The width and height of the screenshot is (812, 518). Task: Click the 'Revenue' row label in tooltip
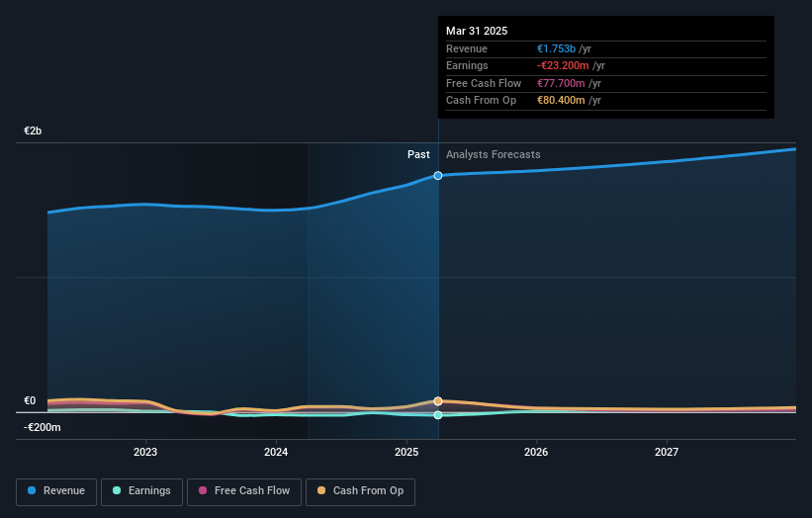[x=467, y=48]
